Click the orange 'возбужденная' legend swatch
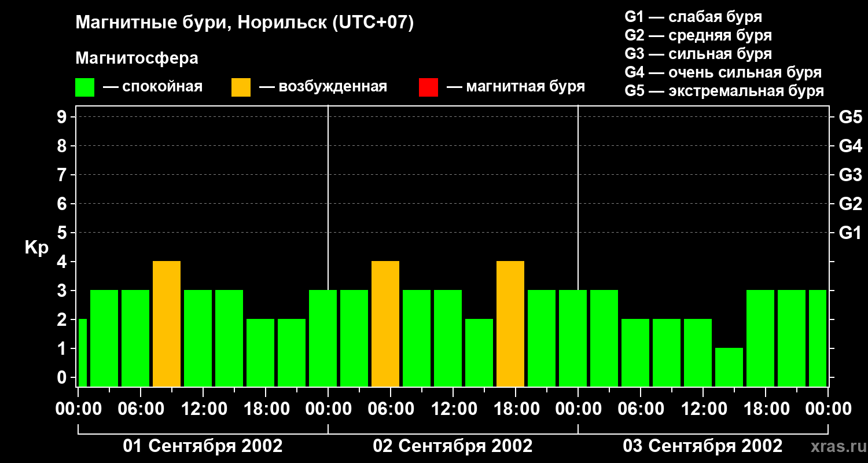Screen dimensions: 868x463 point(241,87)
